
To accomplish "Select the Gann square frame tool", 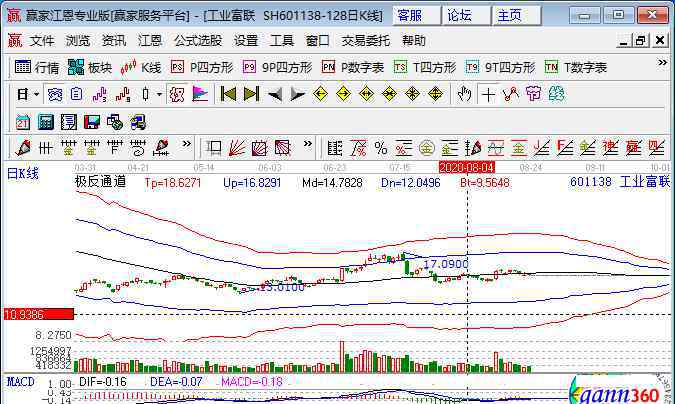I will pyautogui.click(x=214, y=148).
